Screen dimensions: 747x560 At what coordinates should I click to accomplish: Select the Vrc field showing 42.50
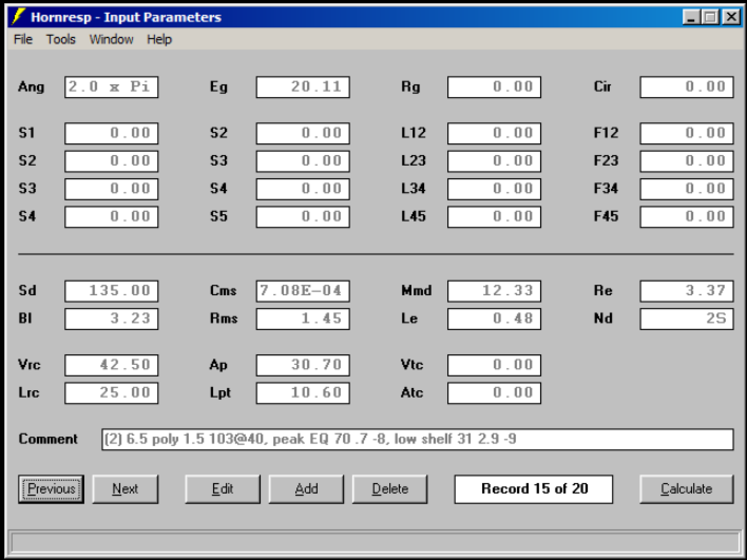click(x=111, y=365)
